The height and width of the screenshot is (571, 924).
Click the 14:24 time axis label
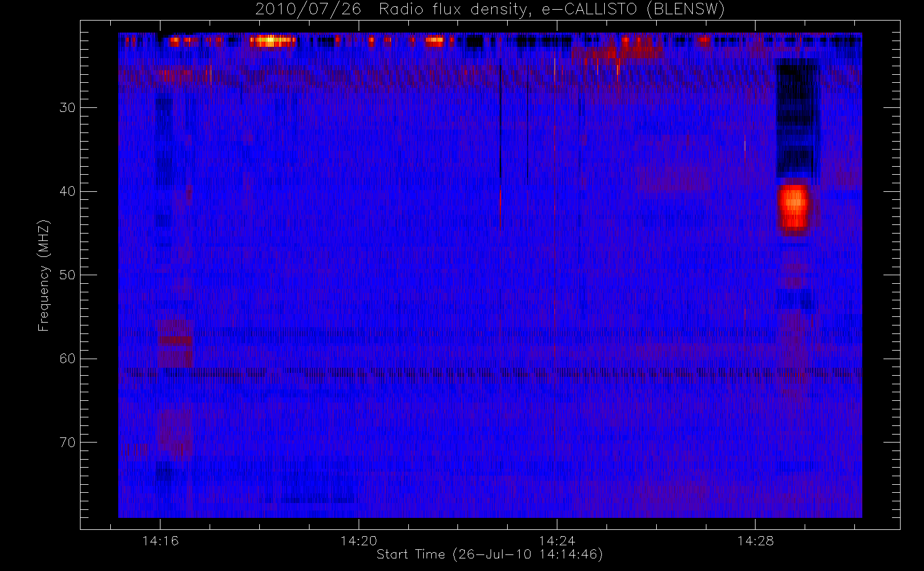point(557,541)
